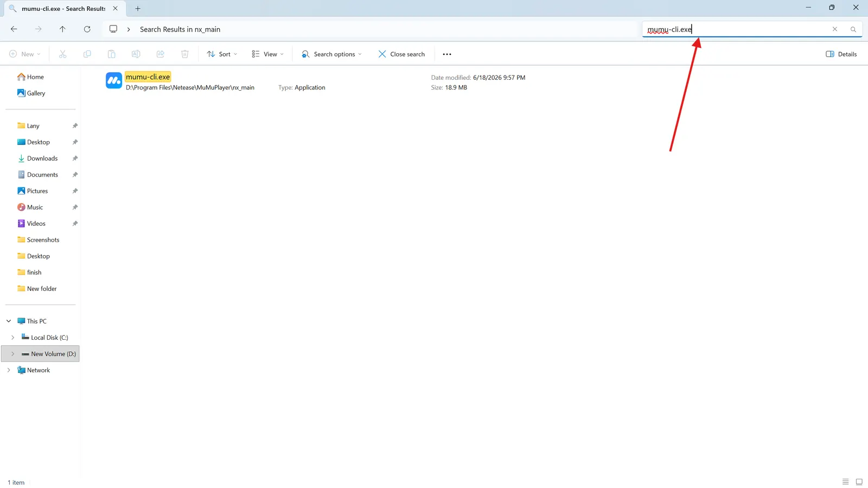Click the pin icon beside Documents
This screenshot has height=488, width=868.
75,175
